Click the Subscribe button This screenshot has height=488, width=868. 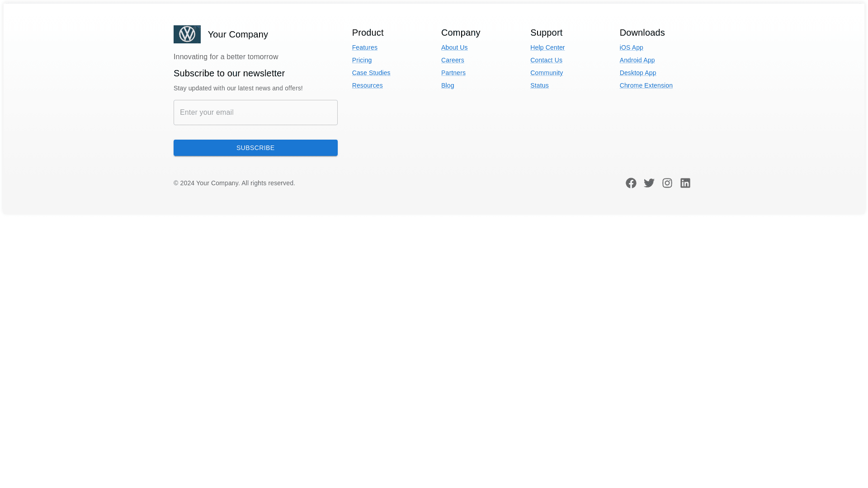coord(255,148)
